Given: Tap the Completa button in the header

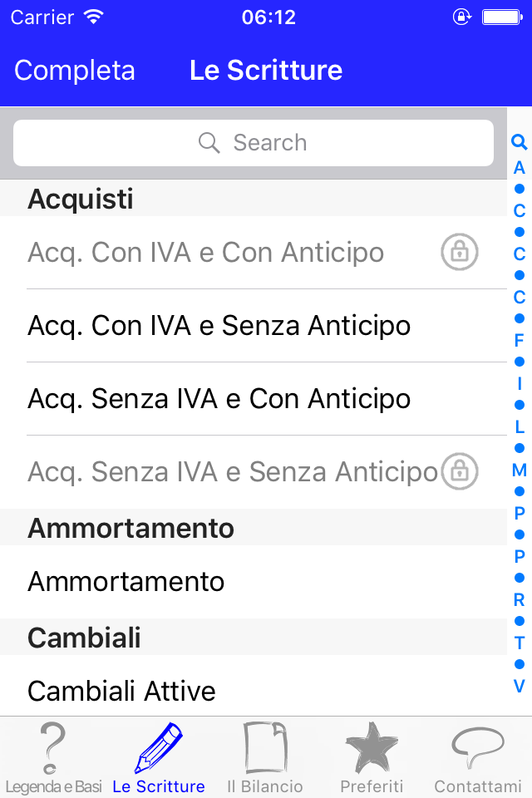Looking at the screenshot, I should pos(75,70).
